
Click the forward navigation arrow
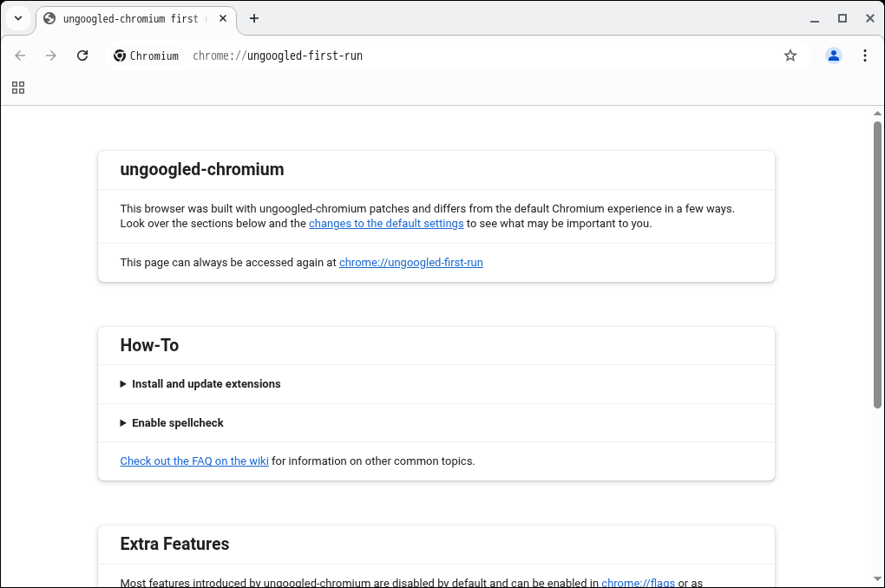click(51, 56)
